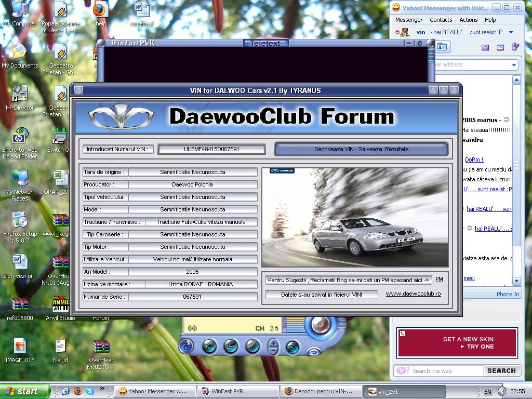
Task: Click the Producator value Daewoo Polonia
Action: coord(192,184)
